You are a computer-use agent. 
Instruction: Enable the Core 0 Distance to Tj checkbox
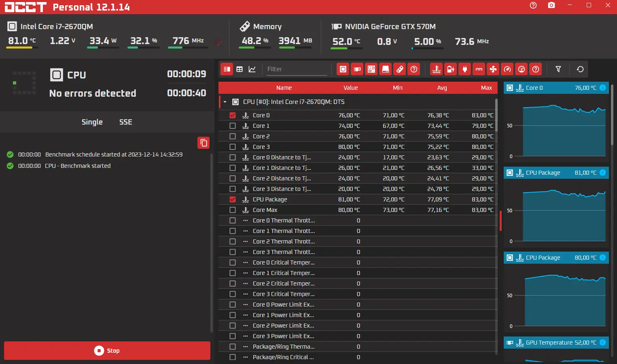233,157
